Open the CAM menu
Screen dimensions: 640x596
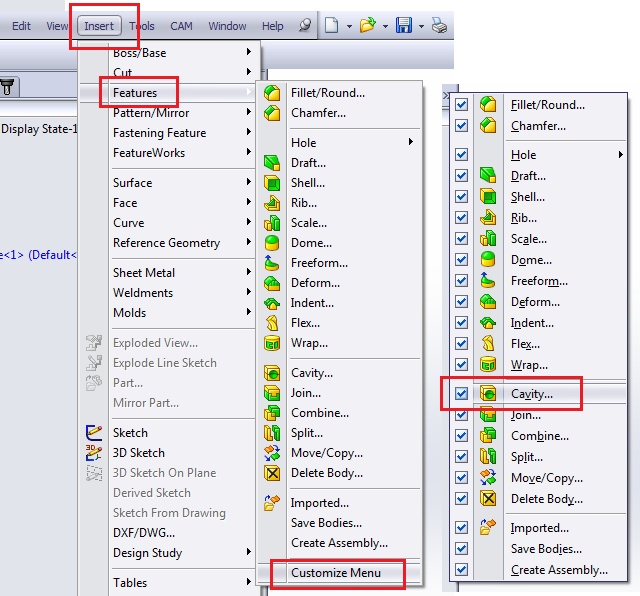pyautogui.click(x=181, y=26)
